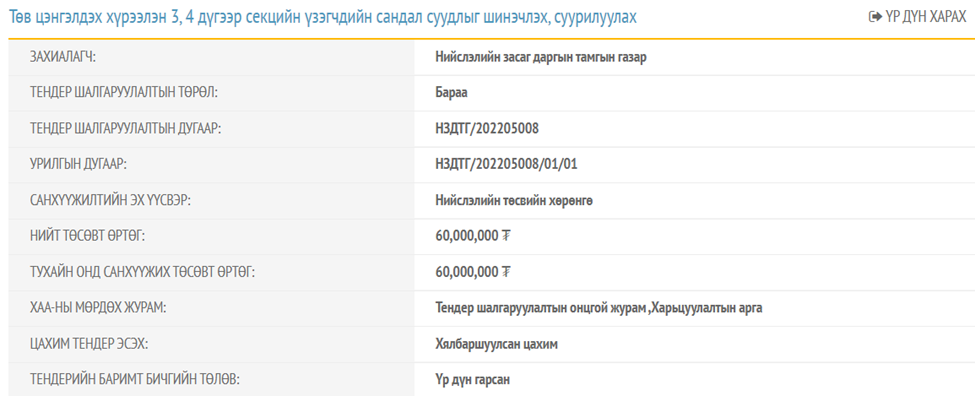Click the total budget 60,000,000 ₮ amount
Screen dimensions: 975x396
pyautogui.click(x=473, y=237)
